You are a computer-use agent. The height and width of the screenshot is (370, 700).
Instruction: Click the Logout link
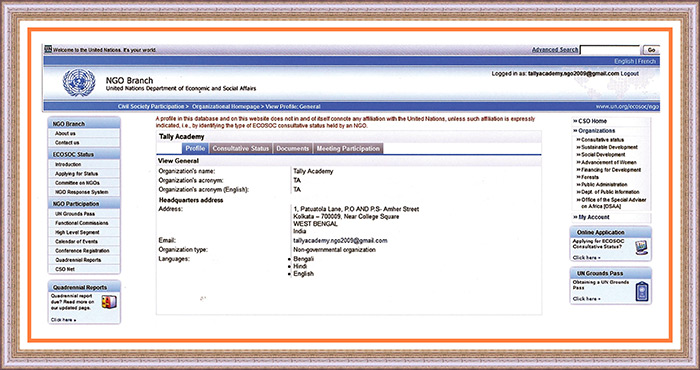(630, 74)
